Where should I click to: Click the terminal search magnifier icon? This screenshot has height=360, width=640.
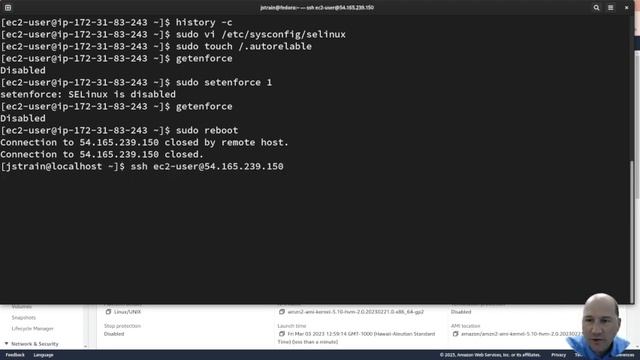(x=596, y=7)
